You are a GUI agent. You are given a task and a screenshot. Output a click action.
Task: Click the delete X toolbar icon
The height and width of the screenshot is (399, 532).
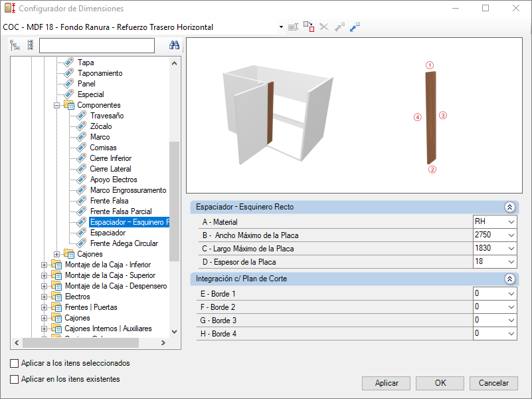point(324,27)
